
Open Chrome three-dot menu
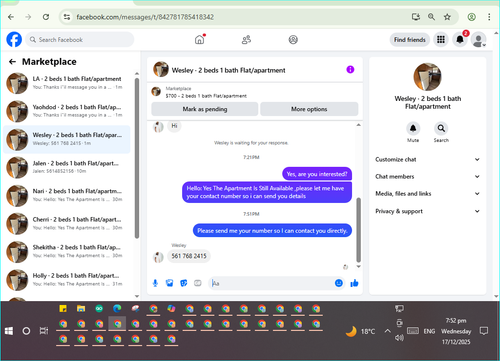[489, 17]
